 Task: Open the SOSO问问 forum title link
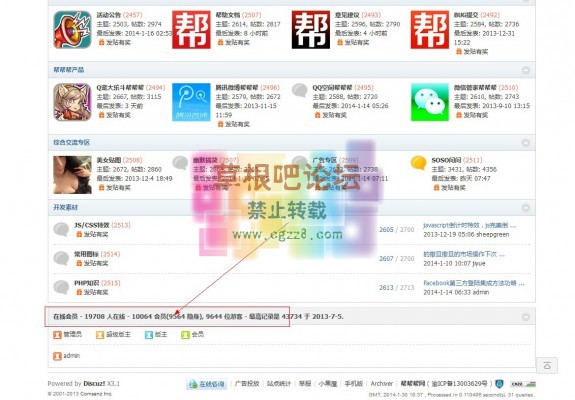(446, 160)
